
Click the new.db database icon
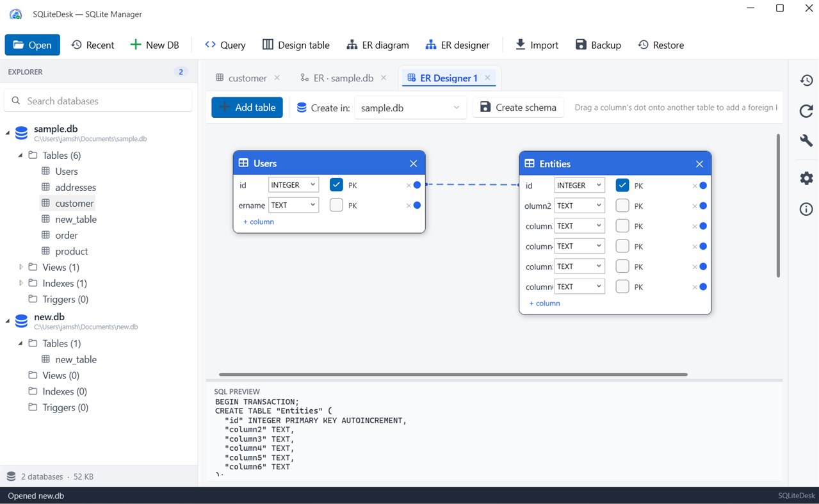click(21, 321)
